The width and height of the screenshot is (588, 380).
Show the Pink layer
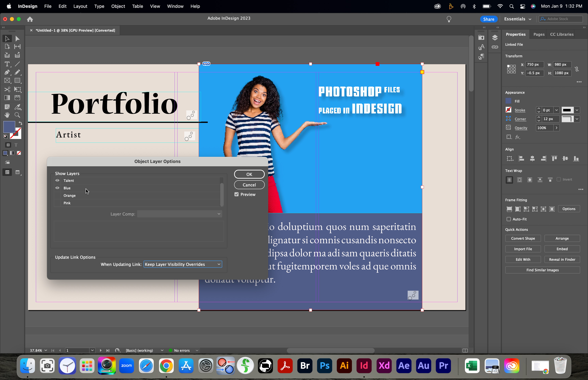pyautogui.click(x=57, y=203)
